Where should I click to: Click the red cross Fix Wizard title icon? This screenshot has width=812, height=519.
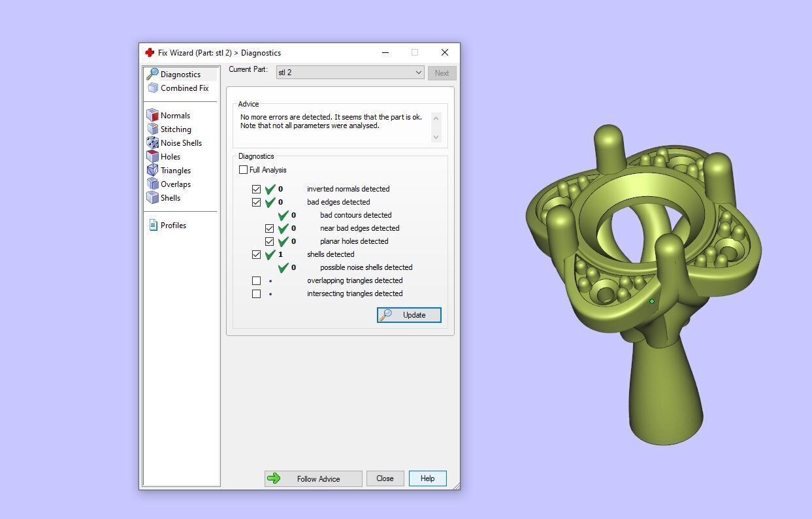coord(150,52)
